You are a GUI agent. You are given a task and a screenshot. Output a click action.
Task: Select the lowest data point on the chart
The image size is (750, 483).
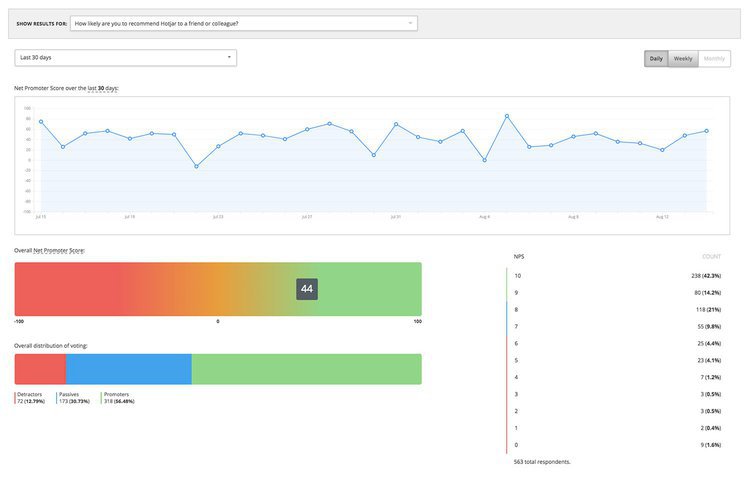tap(196, 166)
